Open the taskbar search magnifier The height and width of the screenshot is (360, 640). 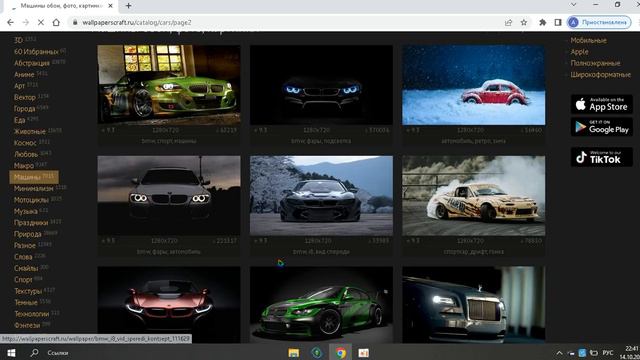pyautogui.click(x=35, y=353)
